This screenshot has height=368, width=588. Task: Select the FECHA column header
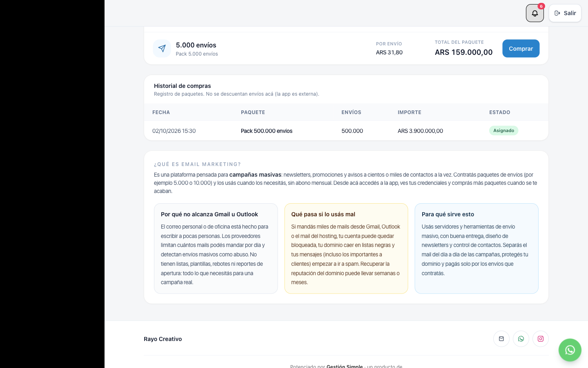(x=161, y=112)
